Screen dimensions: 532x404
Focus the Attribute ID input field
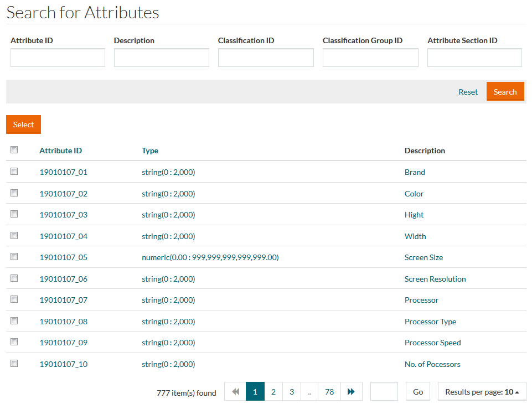click(x=58, y=58)
